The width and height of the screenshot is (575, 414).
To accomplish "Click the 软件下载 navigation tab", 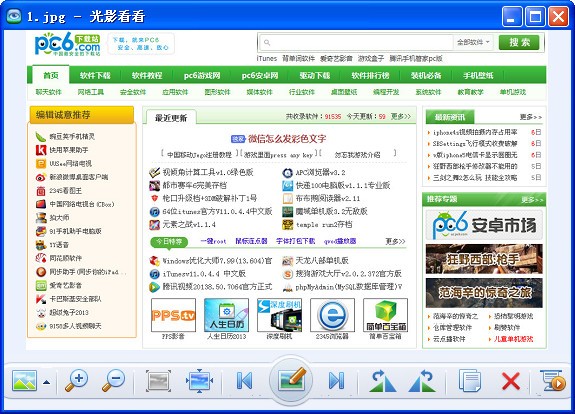I will [95, 76].
